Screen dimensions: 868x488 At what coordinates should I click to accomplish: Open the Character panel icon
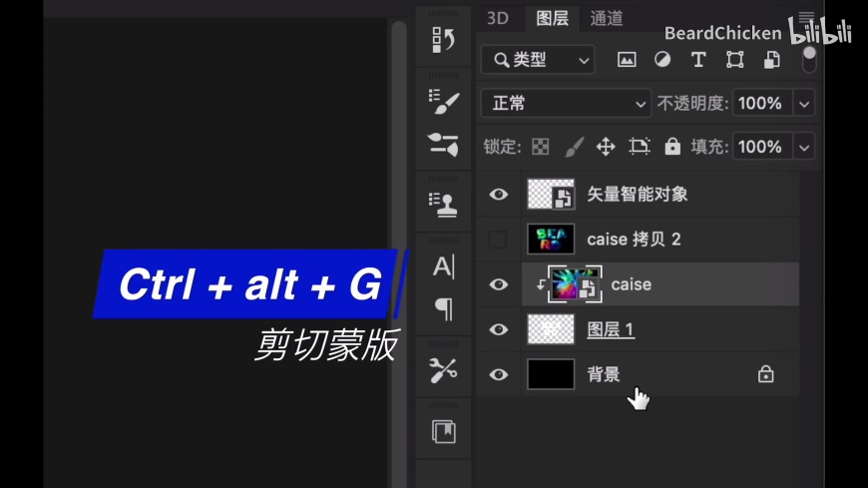click(443, 266)
